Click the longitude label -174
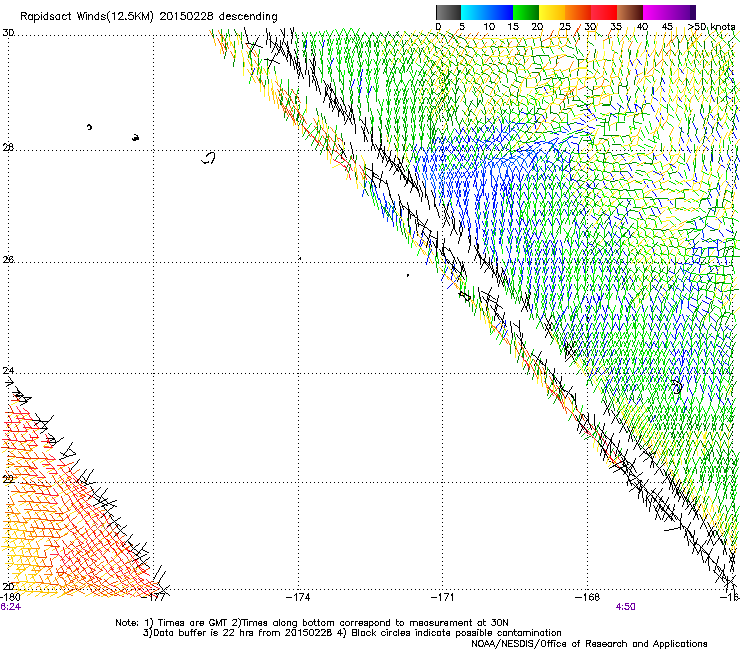740x650 pixels. (x=298, y=598)
